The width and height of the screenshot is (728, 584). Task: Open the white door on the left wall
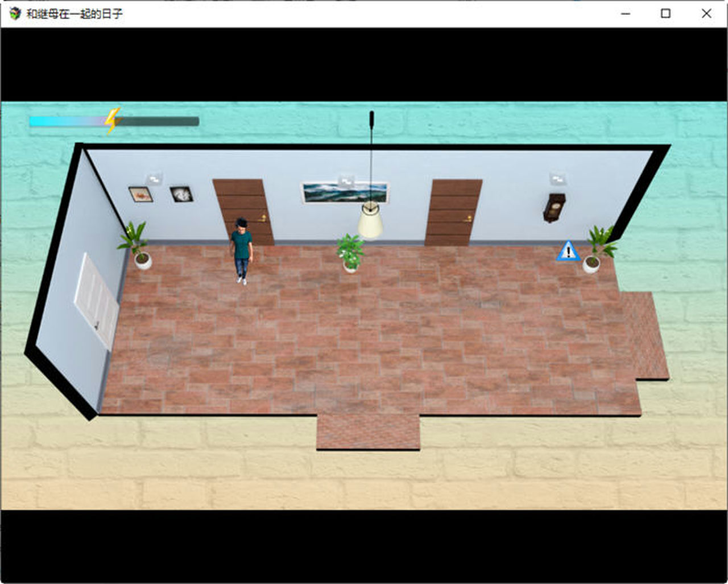point(96,301)
